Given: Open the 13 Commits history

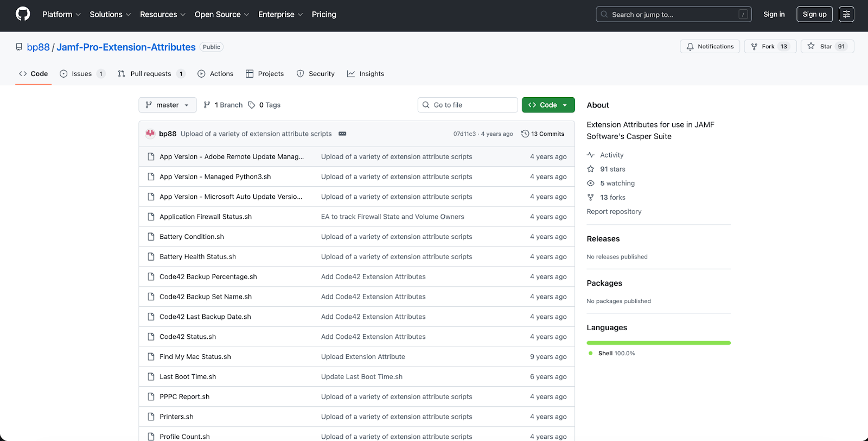Looking at the screenshot, I should pos(542,134).
